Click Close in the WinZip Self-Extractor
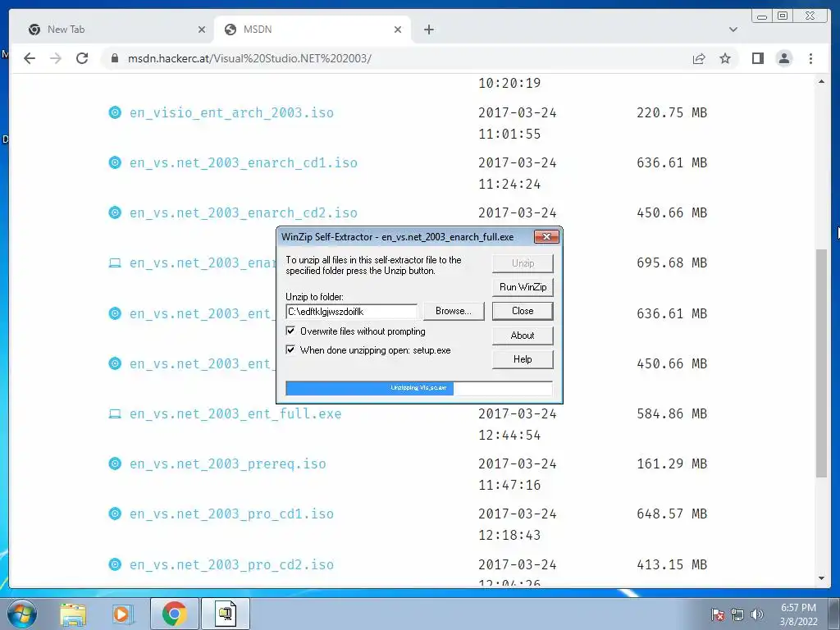840x630 pixels. tap(523, 311)
